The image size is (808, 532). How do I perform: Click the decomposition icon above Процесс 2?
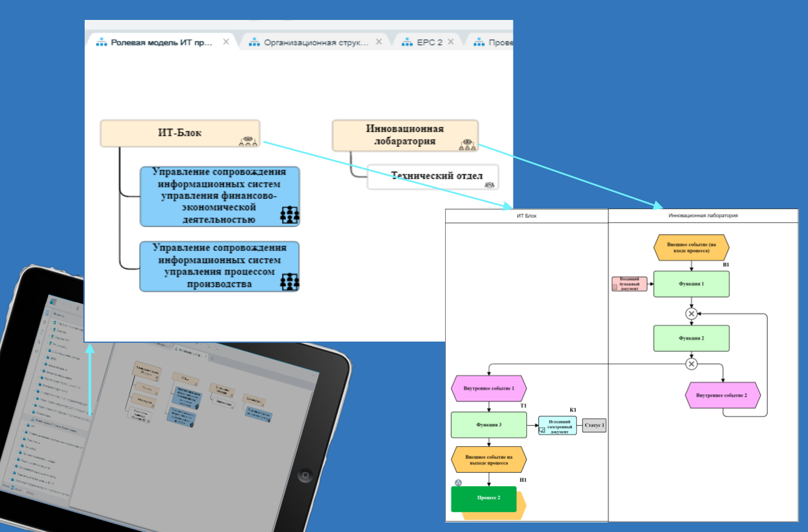pos(458,482)
